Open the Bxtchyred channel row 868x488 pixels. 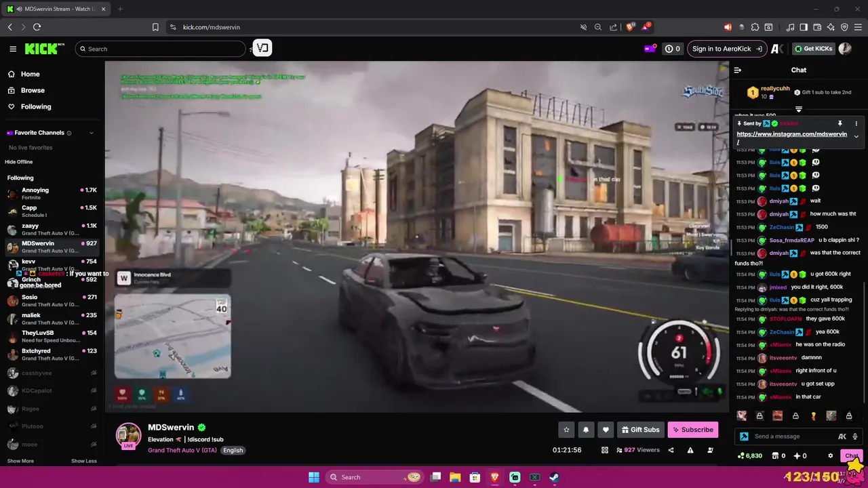pos(52,354)
